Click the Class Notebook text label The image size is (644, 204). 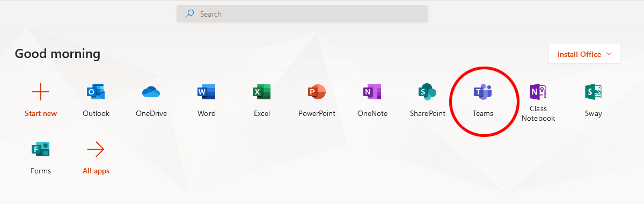pos(538,113)
